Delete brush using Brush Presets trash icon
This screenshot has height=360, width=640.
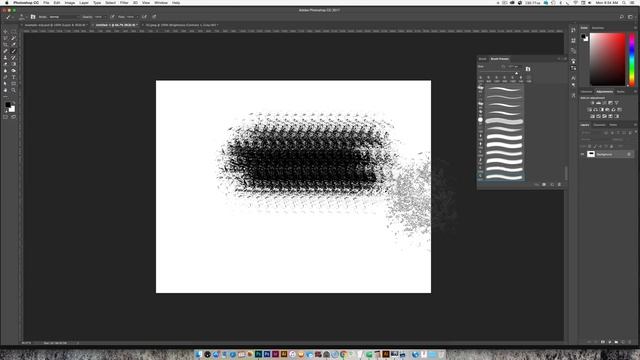pyautogui.click(x=559, y=184)
